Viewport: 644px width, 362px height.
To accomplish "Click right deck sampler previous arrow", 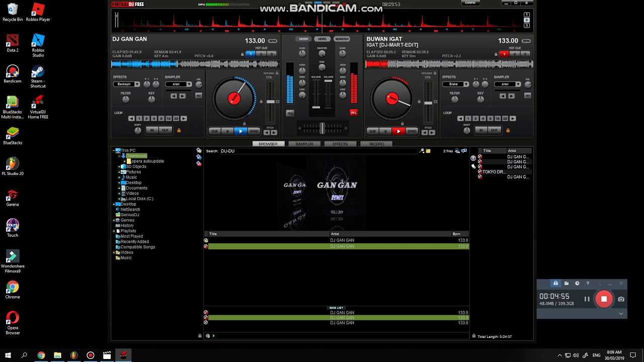I will pos(503,96).
